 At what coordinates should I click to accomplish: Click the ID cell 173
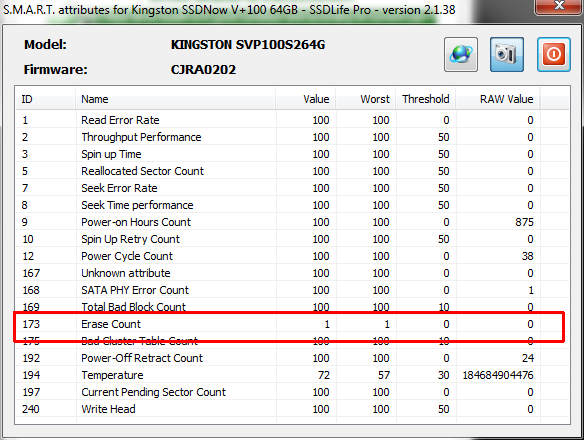click(x=31, y=324)
